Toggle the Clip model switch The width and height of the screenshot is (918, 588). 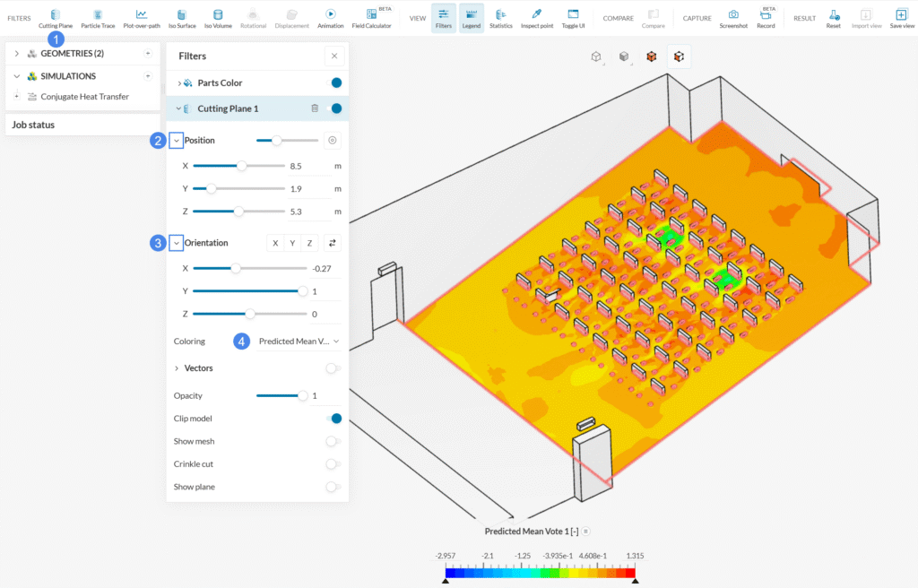333,419
